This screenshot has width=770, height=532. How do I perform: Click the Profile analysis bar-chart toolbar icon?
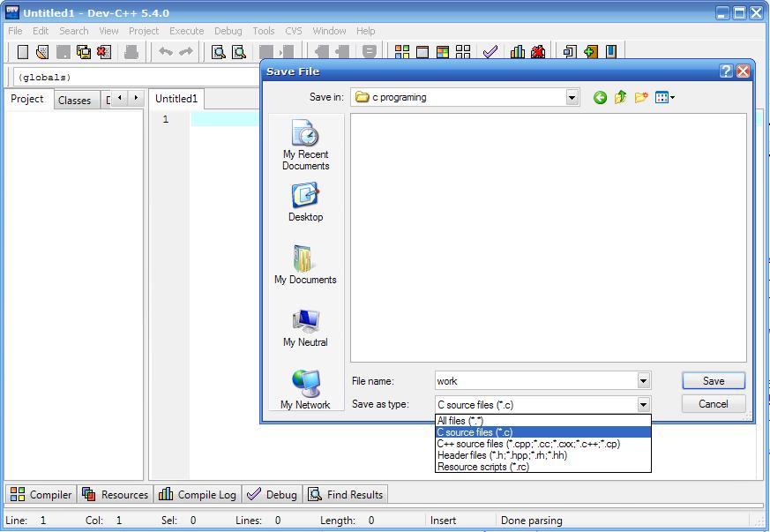click(x=517, y=51)
